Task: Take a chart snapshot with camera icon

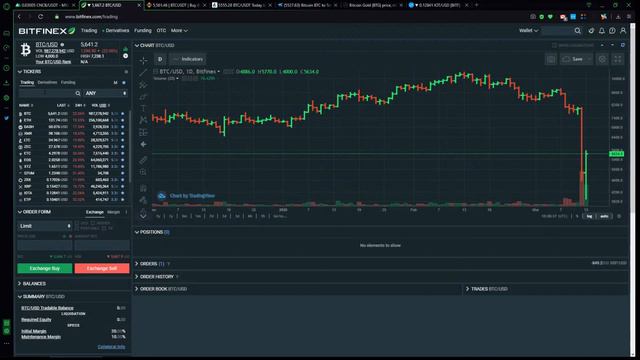Action: tap(551, 59)
